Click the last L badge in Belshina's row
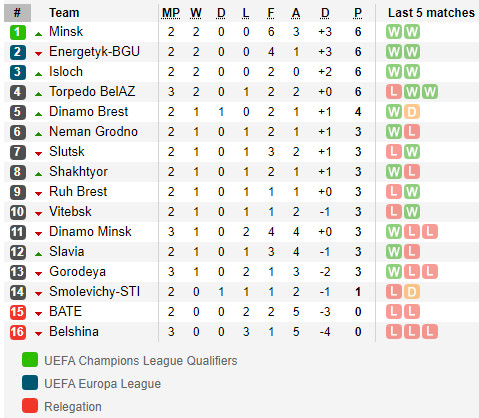The width and height of the screenshot is (479, 418). tap(430, 332)
